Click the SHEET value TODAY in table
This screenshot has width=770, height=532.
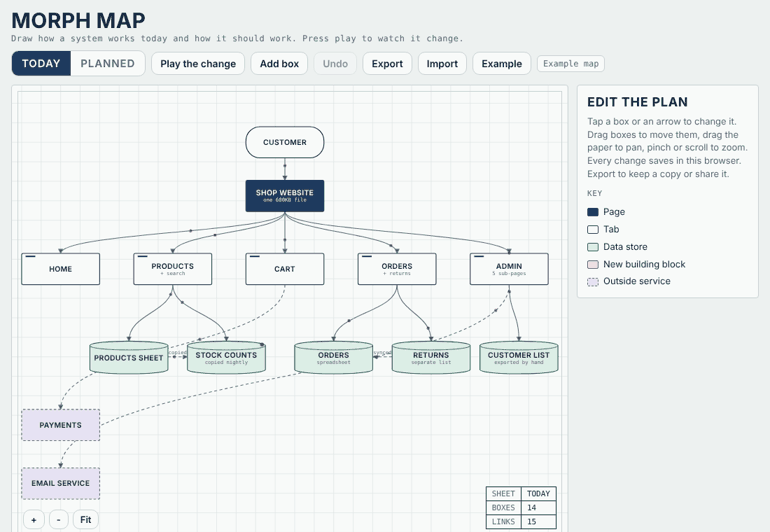[x=538, y=494]
